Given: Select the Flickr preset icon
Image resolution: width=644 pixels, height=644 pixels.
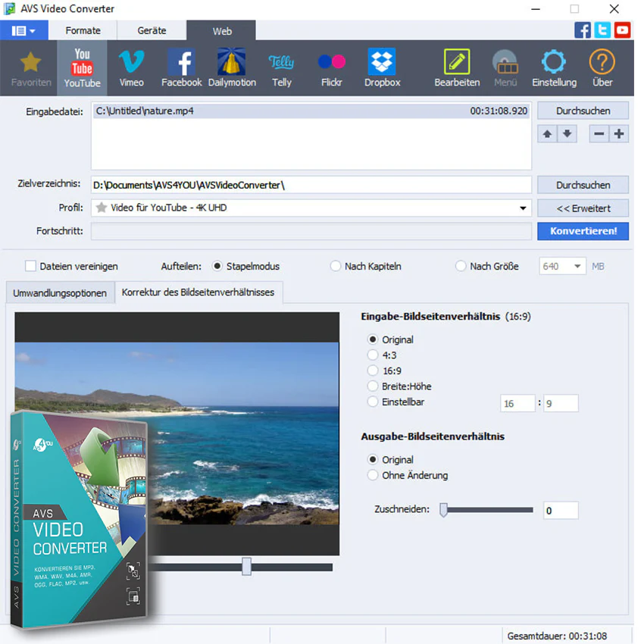Looking at the screenshot, I should [331, 67].
